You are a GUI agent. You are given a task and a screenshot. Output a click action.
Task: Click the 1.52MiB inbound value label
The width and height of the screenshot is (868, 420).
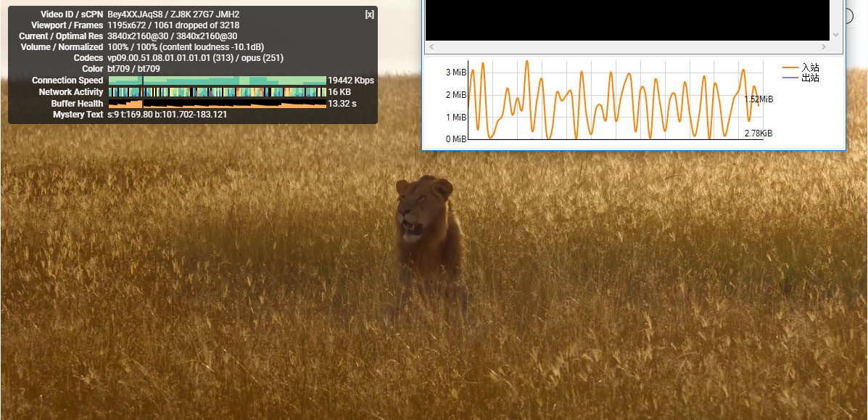(x=759, y=99)
